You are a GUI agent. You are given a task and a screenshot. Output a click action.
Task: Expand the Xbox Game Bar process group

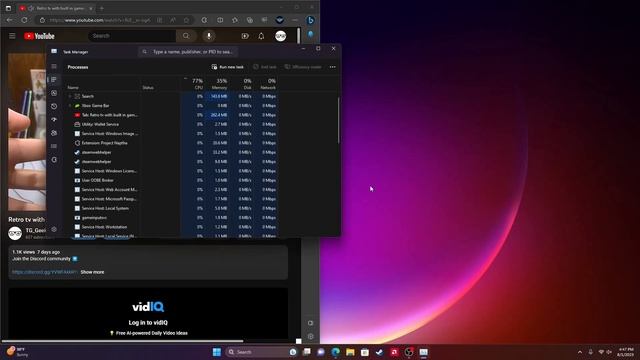tap(70, 106)
